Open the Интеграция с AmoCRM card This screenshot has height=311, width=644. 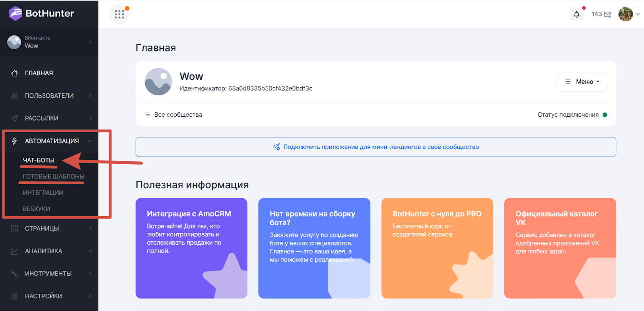click(x=191, y=248)
